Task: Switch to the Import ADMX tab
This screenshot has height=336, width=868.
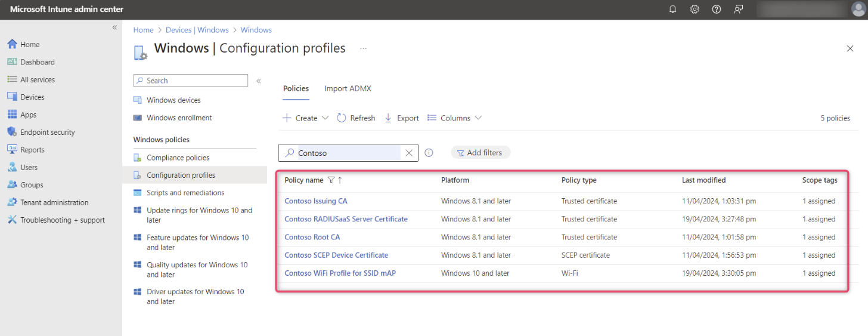Action: (348, 88)
